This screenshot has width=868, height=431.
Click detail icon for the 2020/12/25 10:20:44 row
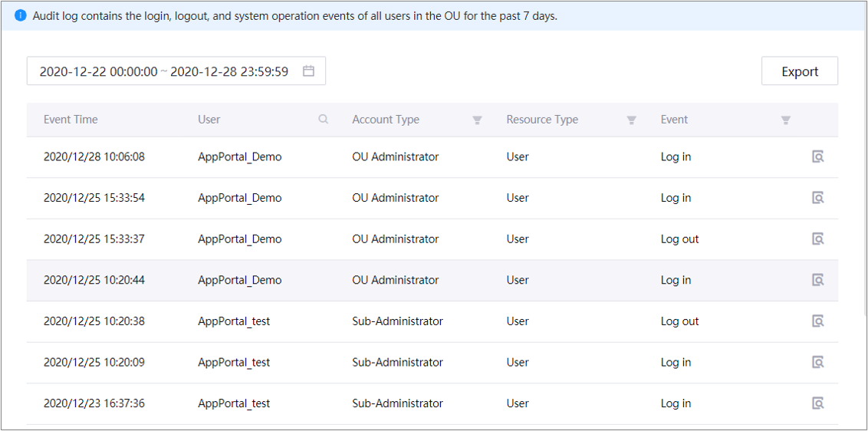(x=818, y=280)
